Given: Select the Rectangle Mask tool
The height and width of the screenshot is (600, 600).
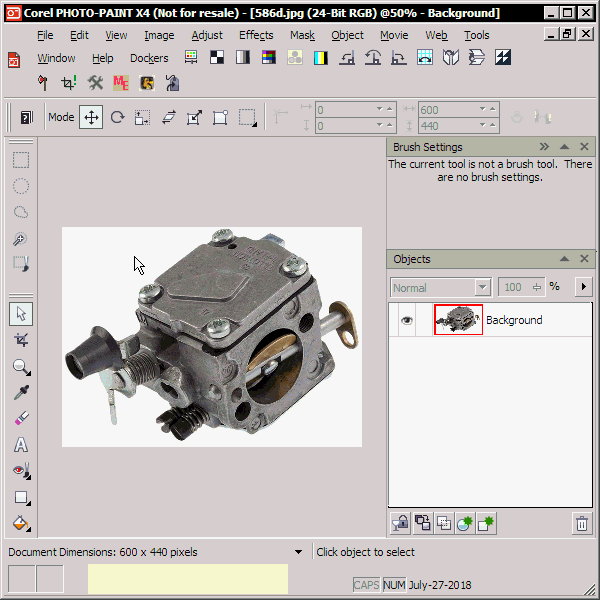Looking at the screenshot, I should (x=21, y=160).
